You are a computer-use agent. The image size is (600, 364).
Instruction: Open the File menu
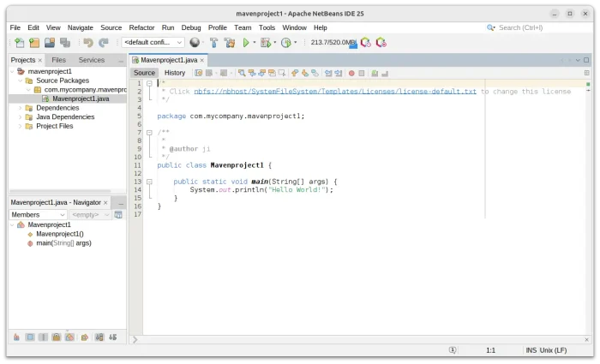[x=15, y=27]
